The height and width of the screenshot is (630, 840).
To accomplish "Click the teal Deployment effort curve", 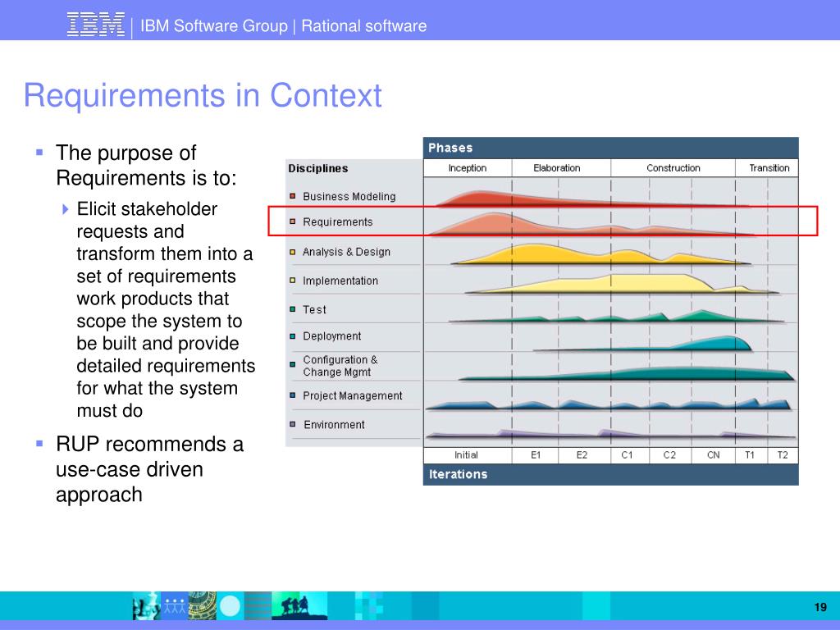I will pos(724,344).
